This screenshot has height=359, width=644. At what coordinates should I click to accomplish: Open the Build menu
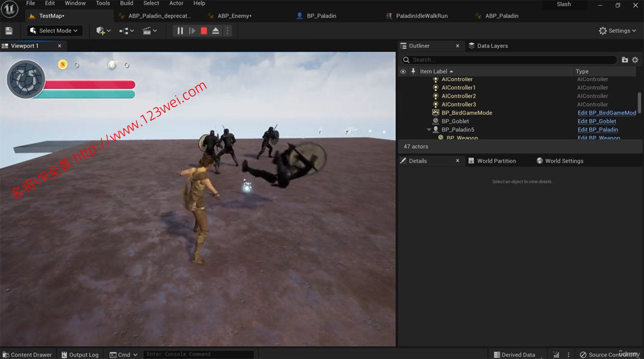click(126, 3)
